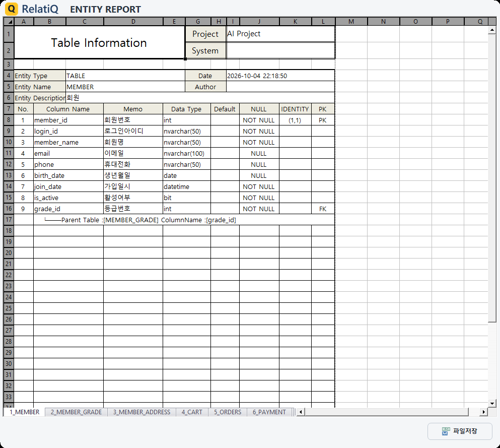Click the IDENTITY column heading cell
This screenshot has height=448, width=500.
point(295,109)
